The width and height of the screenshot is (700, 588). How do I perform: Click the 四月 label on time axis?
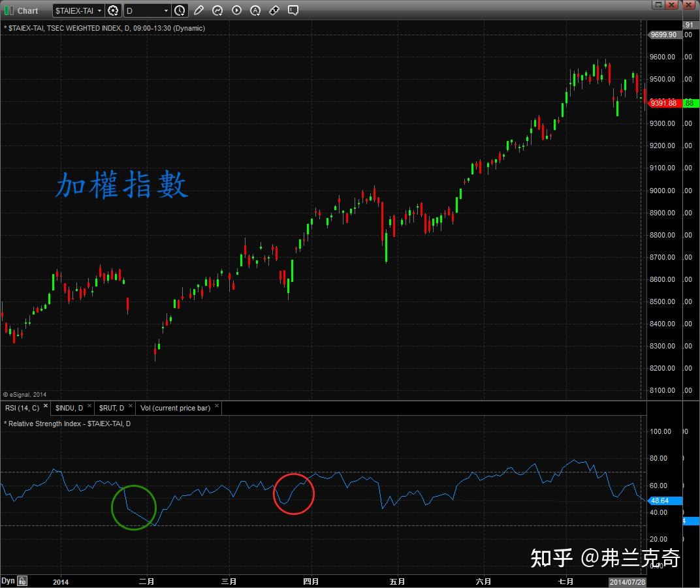tap(311, 581)
